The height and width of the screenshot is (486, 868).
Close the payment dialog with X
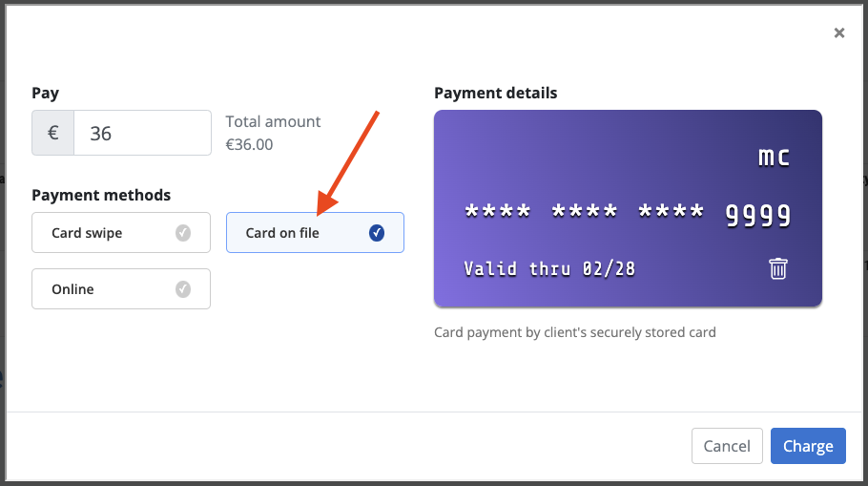point(839,32)
